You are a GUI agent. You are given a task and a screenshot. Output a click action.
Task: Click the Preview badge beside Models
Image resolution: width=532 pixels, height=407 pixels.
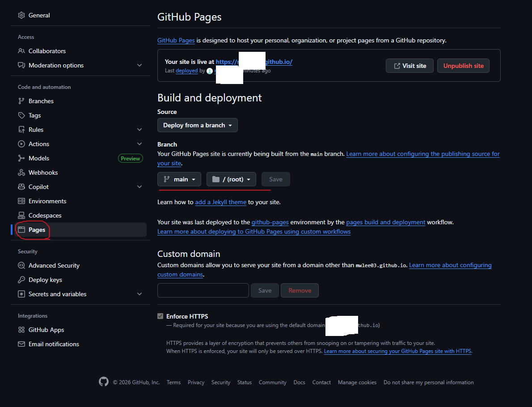tap(130, 159)
